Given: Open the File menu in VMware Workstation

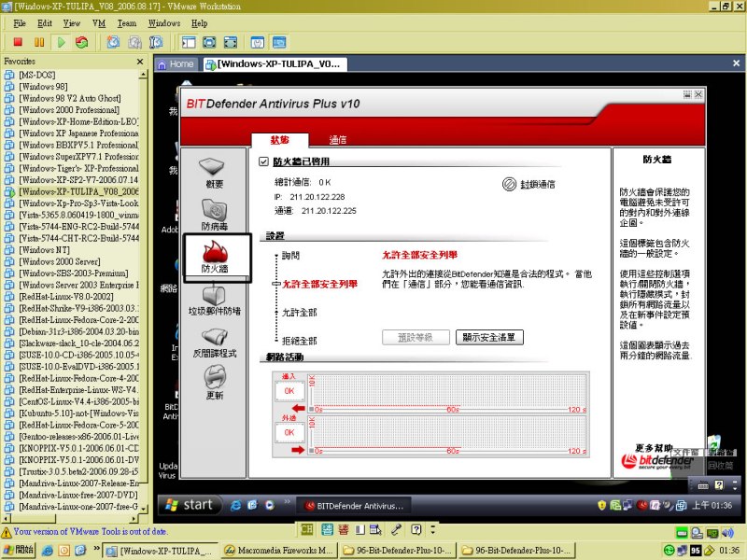Looking at the screenshot, I should click(20, 23).
